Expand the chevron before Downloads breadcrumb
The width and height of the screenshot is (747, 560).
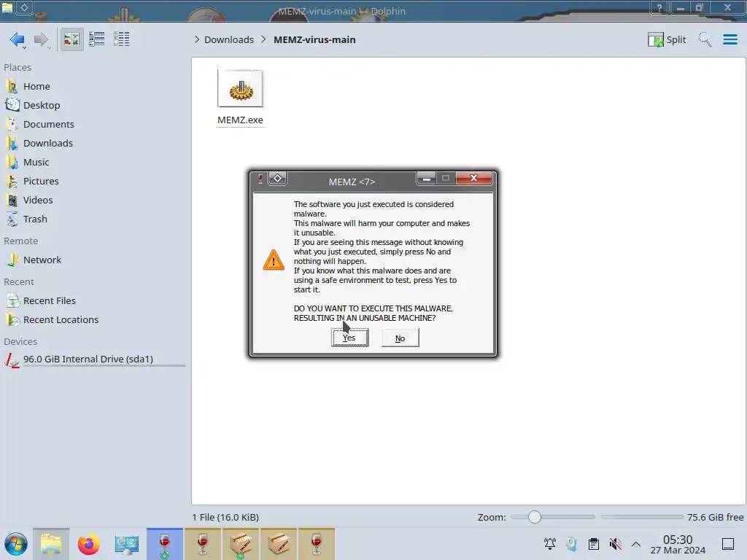click(197, 39)
